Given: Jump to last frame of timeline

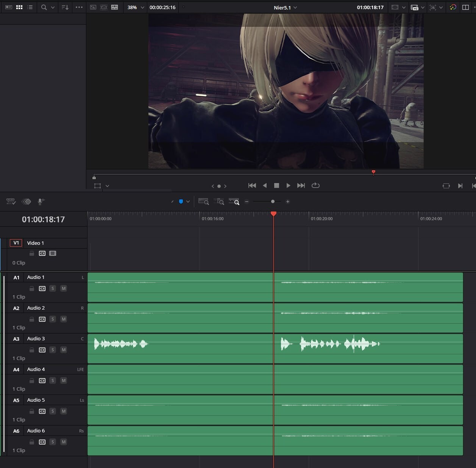Looking at the screenshot, I should pyautogui.click(x=301, y=185).
